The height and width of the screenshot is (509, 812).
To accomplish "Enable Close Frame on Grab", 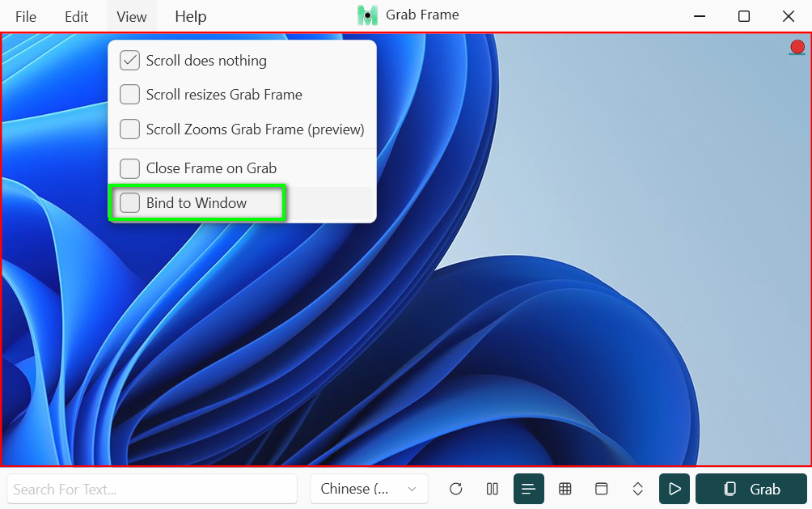I will pyautogui.click(x=130, y=168).
